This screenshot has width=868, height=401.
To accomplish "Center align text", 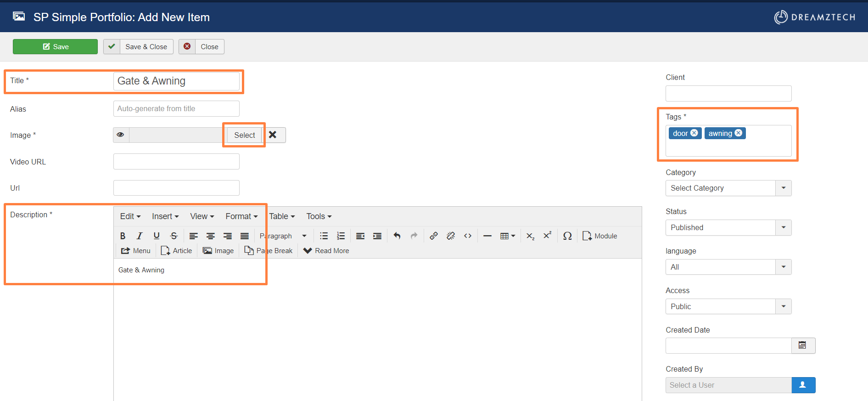I will [211, 236].
